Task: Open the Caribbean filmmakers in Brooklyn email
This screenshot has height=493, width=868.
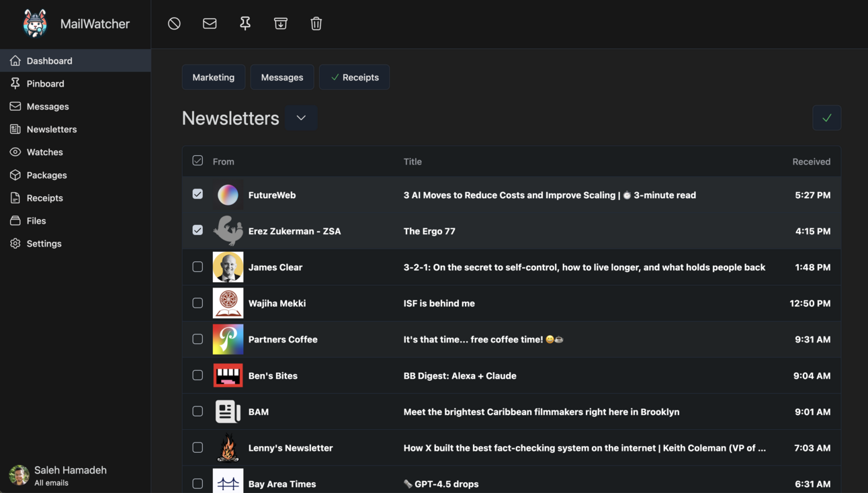Action: click(x=541, y=412)
